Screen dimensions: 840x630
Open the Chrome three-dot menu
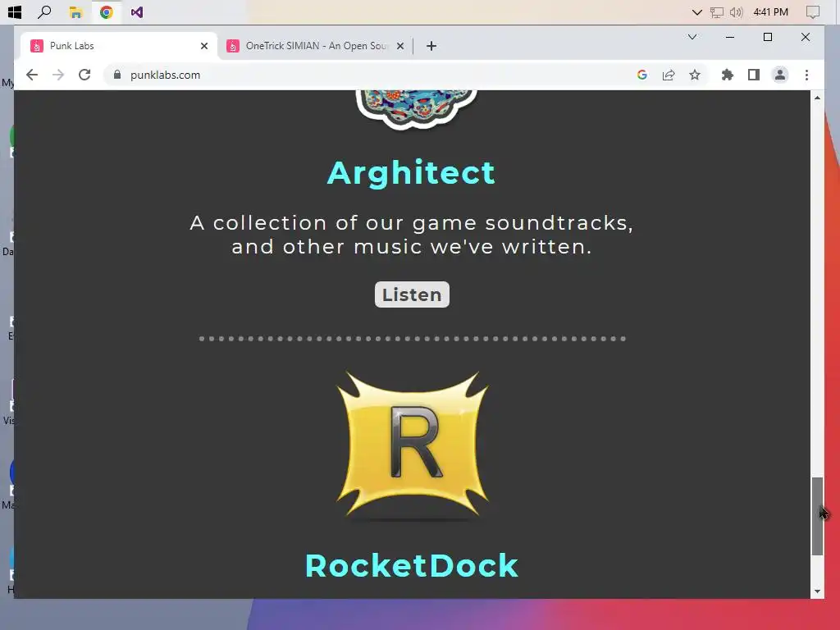point(807,75)
